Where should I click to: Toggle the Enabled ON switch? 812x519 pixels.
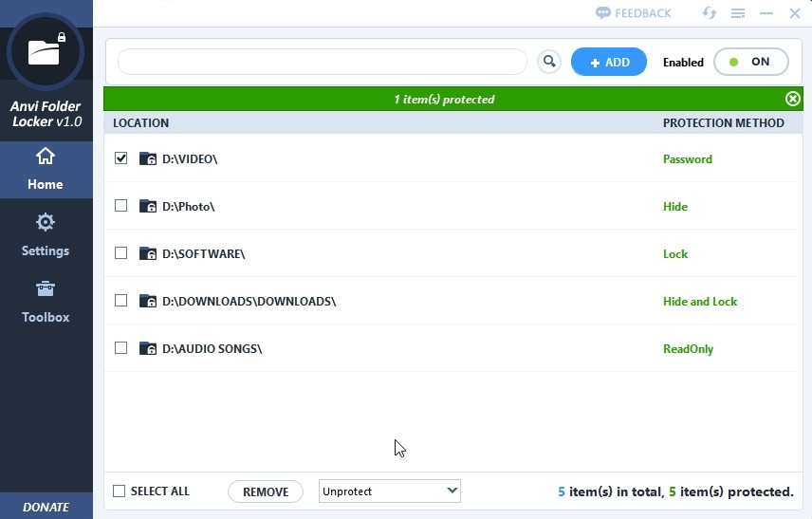click(x=750, y=63)
